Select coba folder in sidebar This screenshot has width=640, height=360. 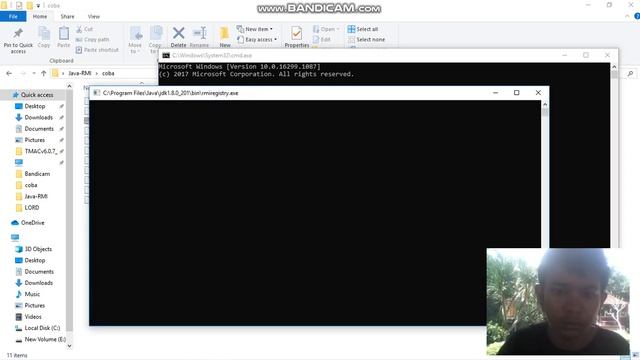(x=31, y=185)
